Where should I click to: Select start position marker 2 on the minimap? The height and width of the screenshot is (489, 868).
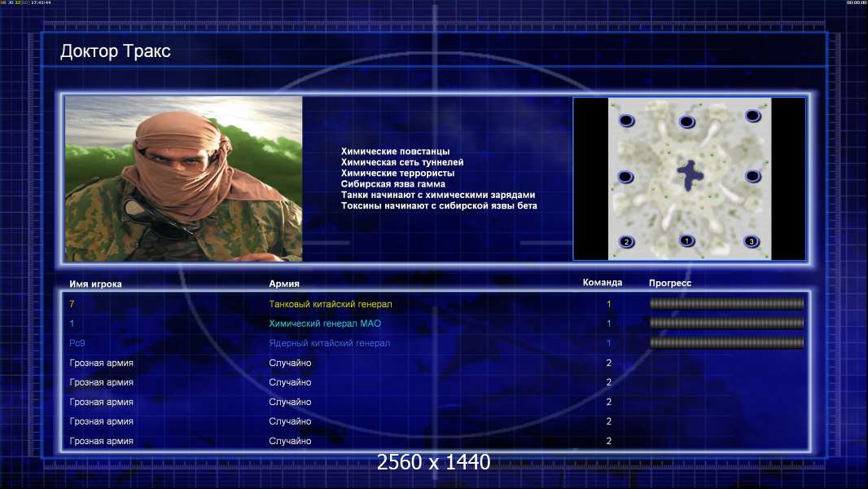pos(626,241)
